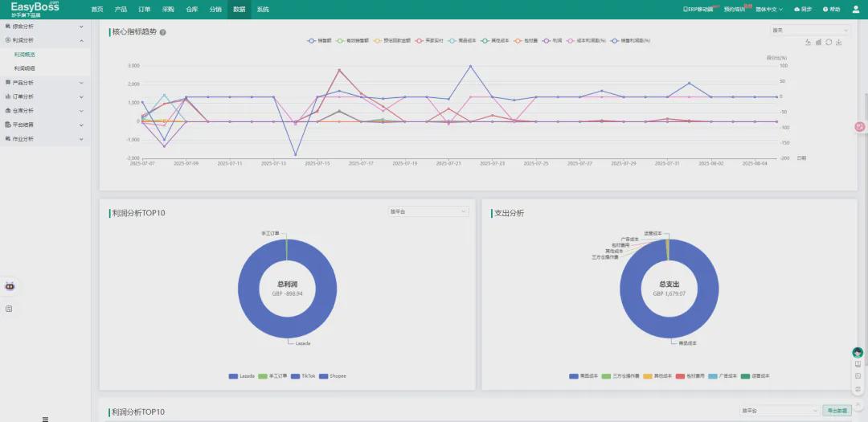Toggle 三方仓操作费 swatch in expense legend
Screen dimensions: 868x422
(606, 376)
